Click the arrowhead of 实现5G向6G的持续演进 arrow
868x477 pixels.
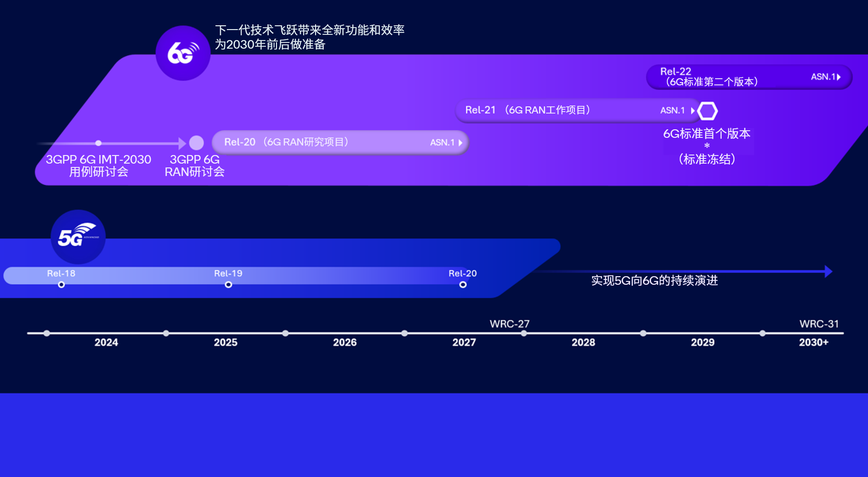tap(828, 271)
